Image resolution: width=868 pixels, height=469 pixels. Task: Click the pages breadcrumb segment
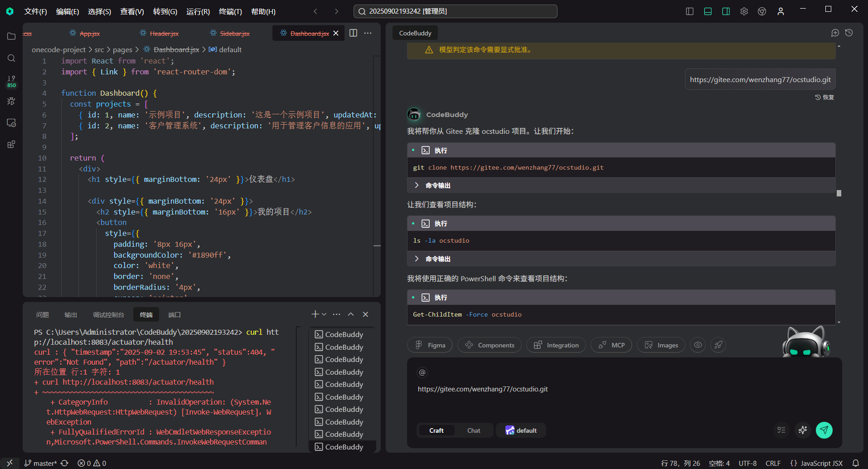pos(122,49)
